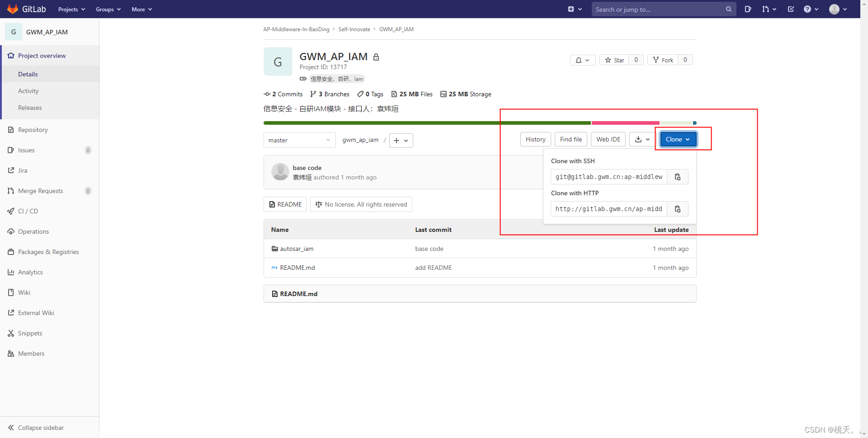
Task: Click the green language bar segment
Action: point(427,123)
